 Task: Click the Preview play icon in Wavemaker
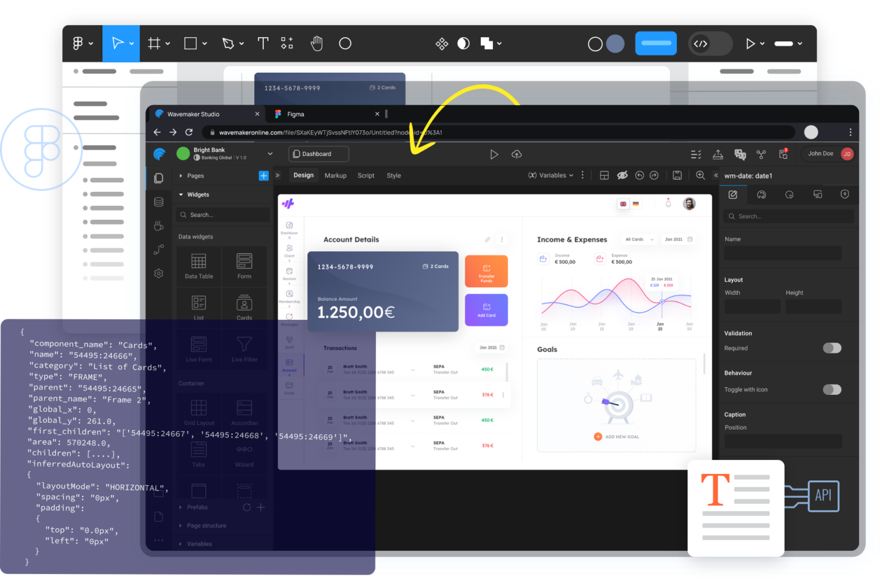494,154
